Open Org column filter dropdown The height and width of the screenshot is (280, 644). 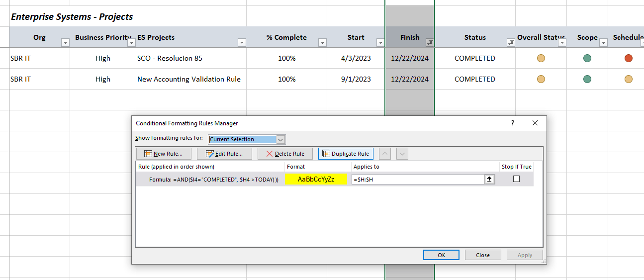coord(65,43)
